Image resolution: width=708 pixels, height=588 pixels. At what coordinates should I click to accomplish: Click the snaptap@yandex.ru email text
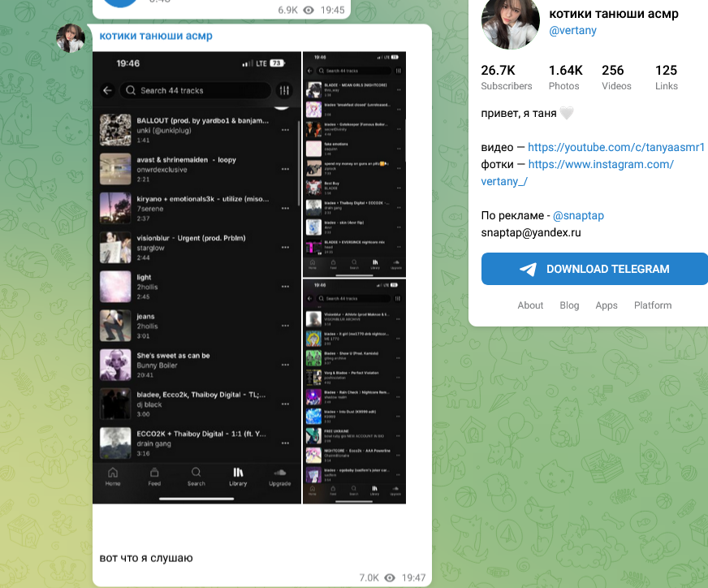click(x=531, y=232)
